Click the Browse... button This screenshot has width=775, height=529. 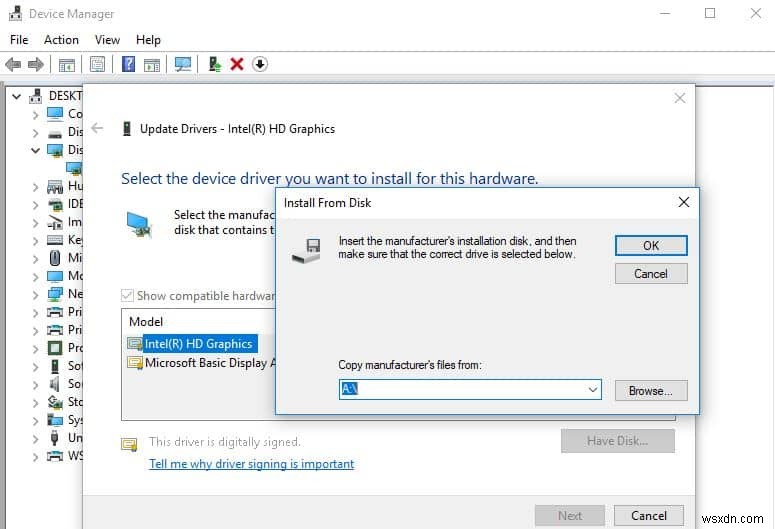pyautogui.click(x=651, y=391)
